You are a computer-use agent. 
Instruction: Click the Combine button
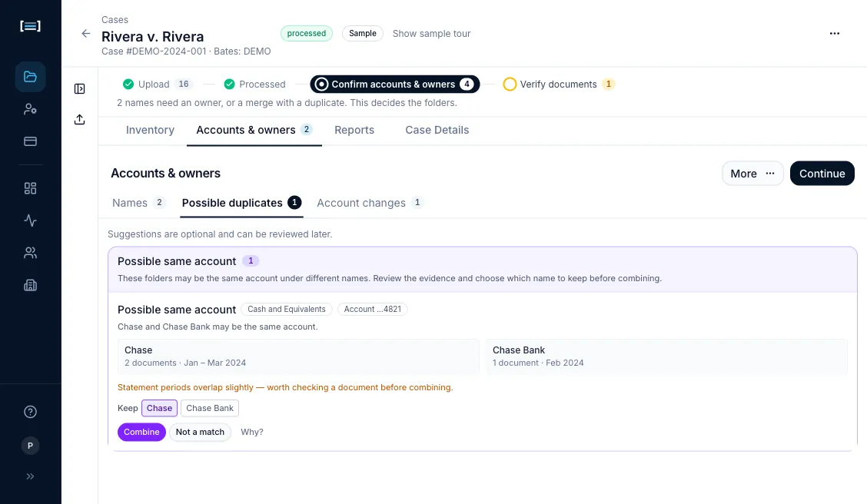pos(141,432)
